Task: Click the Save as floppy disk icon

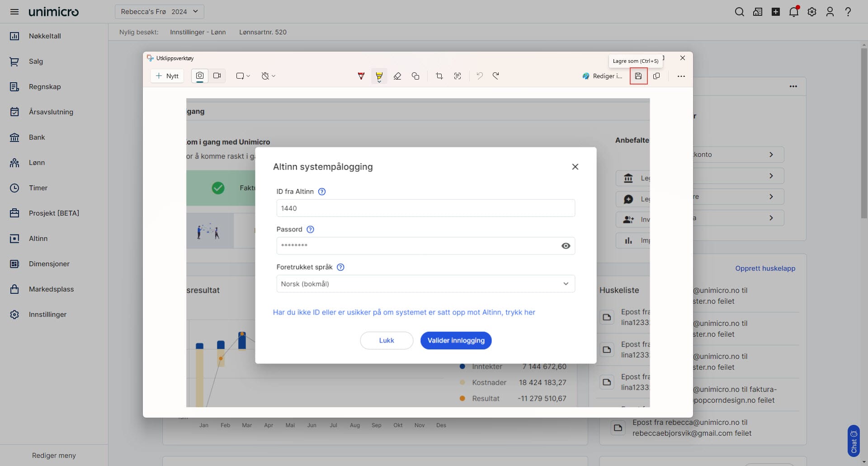Action: (x=638, y=76)
